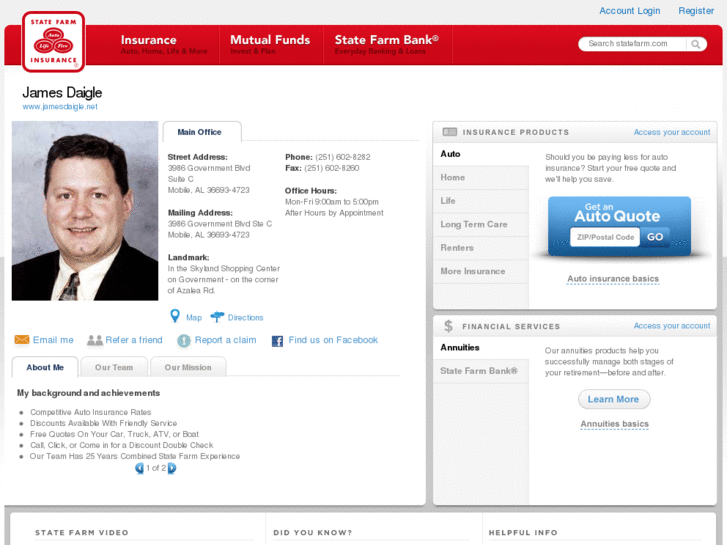This screenshot has width=727, height=545.
Task: Switch to the Our Mission tab
Action: tap(188, 367)
